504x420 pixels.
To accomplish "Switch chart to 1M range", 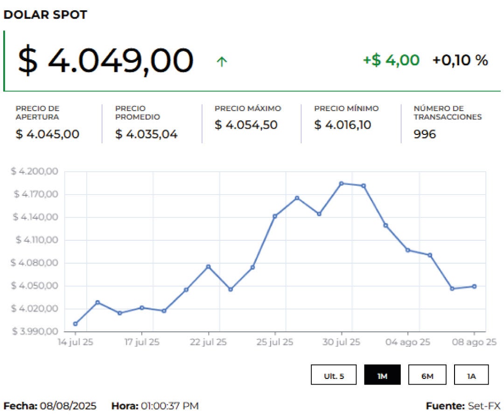I will 382,375.
